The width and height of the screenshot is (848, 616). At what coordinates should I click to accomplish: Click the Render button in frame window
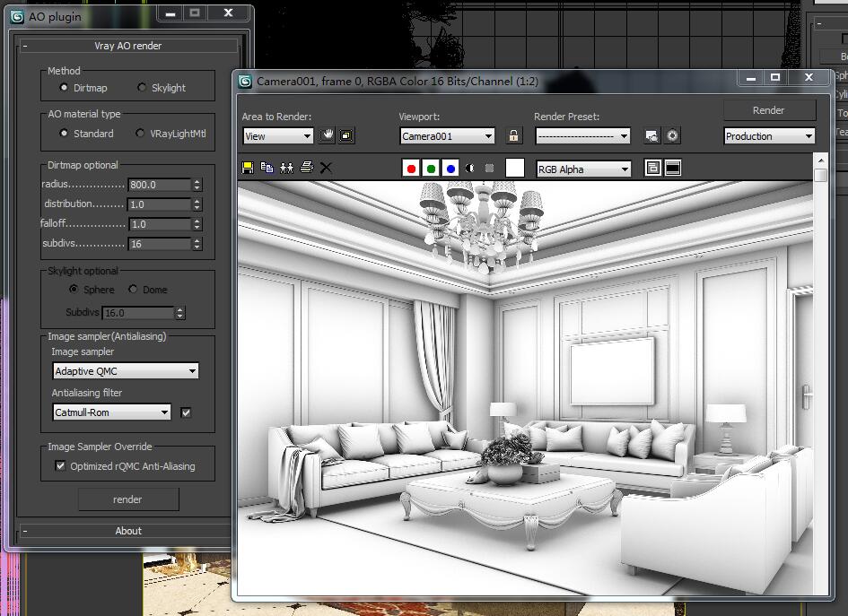(x=769, y=110)
